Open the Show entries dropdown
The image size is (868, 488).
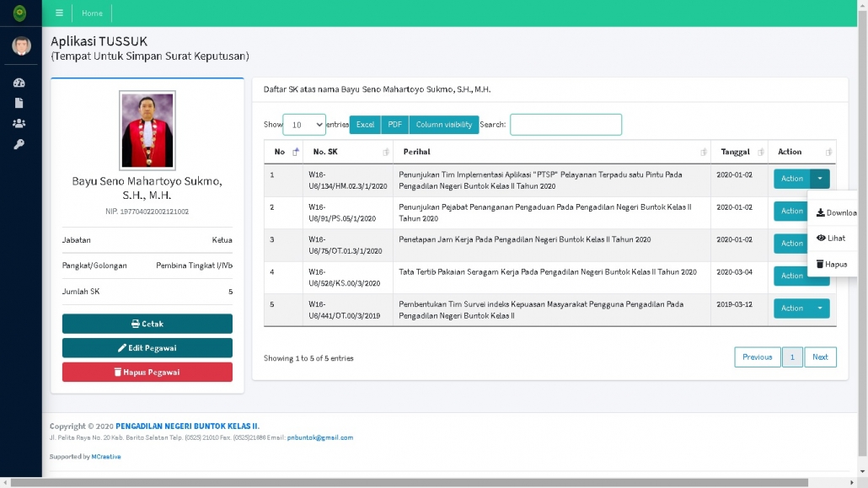pos(303,125)
